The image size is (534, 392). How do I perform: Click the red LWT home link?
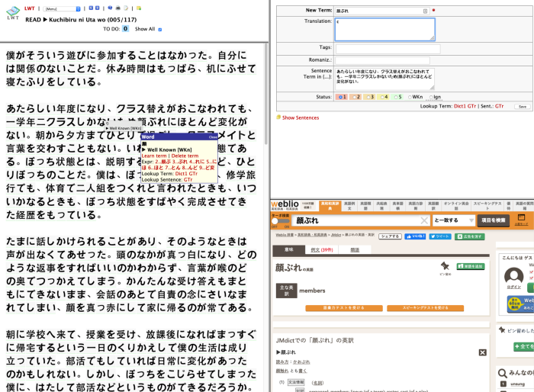(30, 8)
